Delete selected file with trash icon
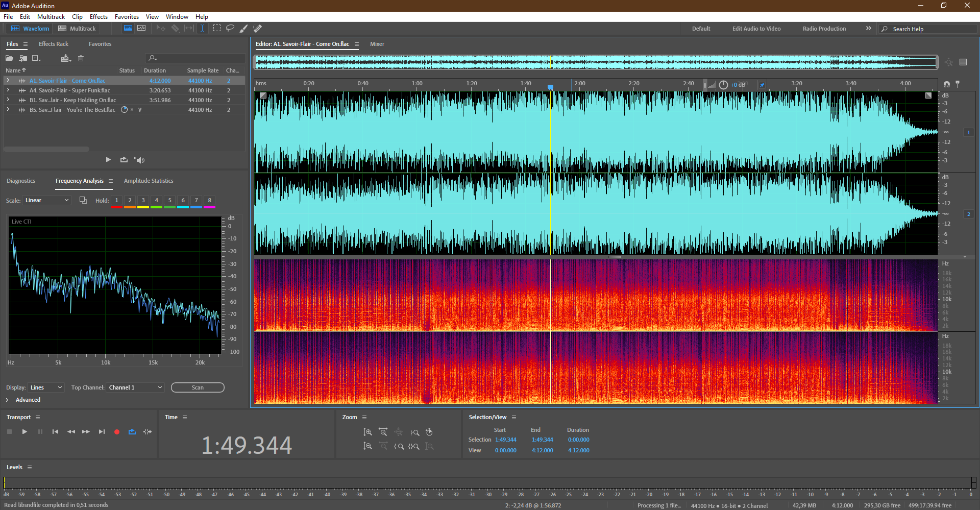This screenshot has height=510, width=980. click(81, 58)
